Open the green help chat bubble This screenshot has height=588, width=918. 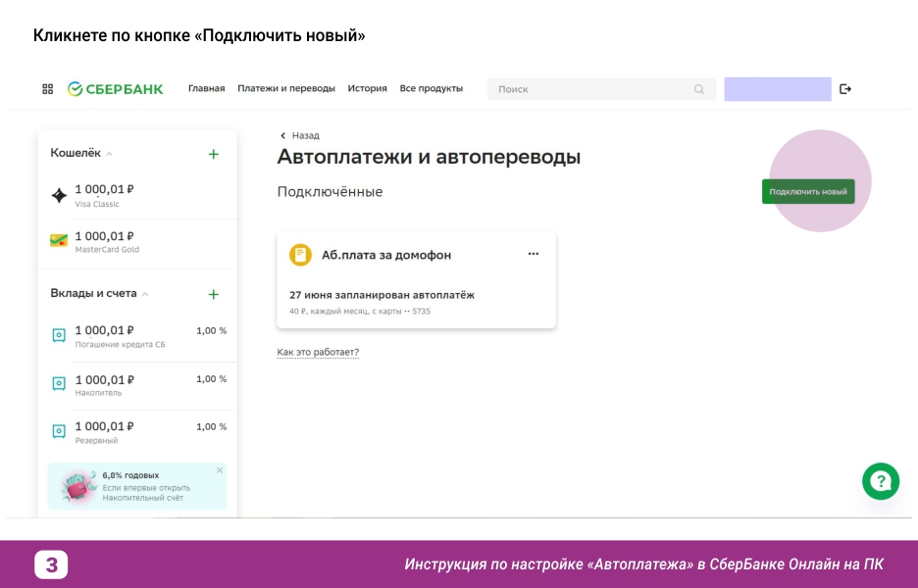[x=881, y=481]
